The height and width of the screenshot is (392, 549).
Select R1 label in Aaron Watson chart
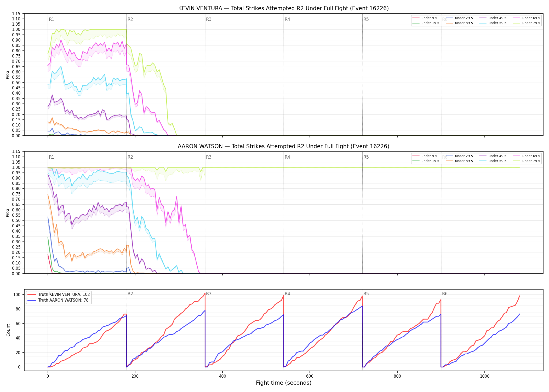(x=52, y=157)
